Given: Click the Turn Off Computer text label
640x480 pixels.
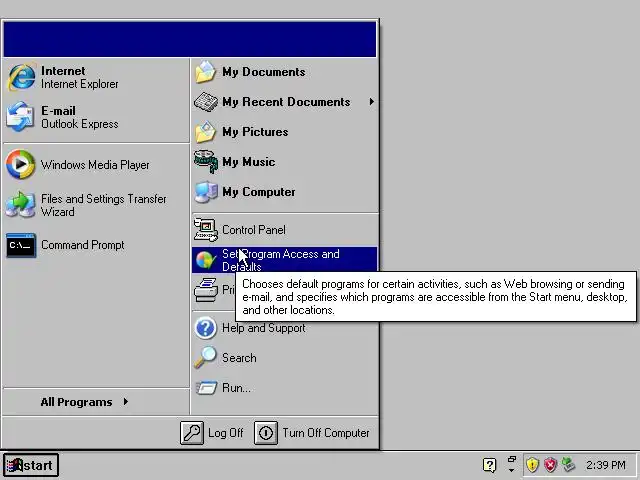Looking at the screenshot, I should (x=326, y=433).
